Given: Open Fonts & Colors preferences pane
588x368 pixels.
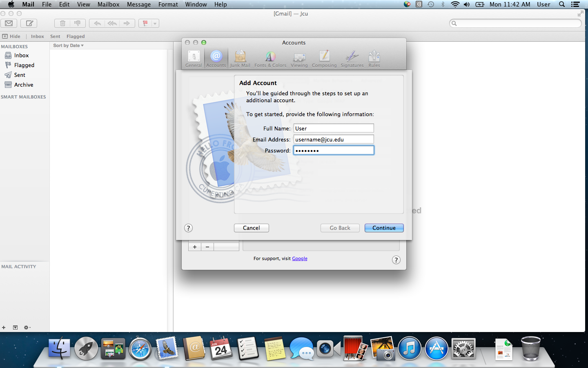Looking at the screenshot, I should tap(270, 59).
